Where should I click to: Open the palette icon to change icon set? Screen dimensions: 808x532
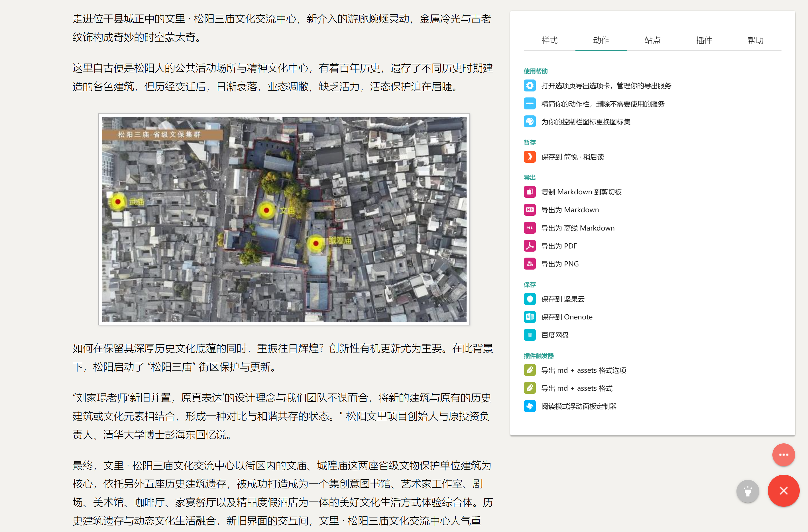(530, 122)
